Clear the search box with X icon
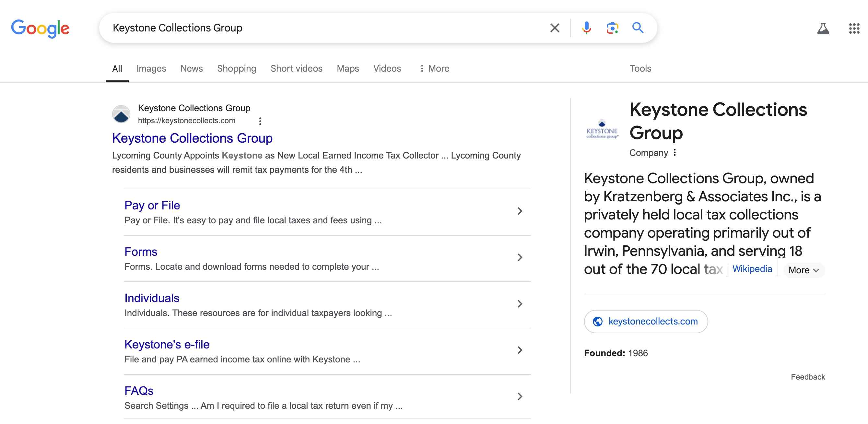 555,28
